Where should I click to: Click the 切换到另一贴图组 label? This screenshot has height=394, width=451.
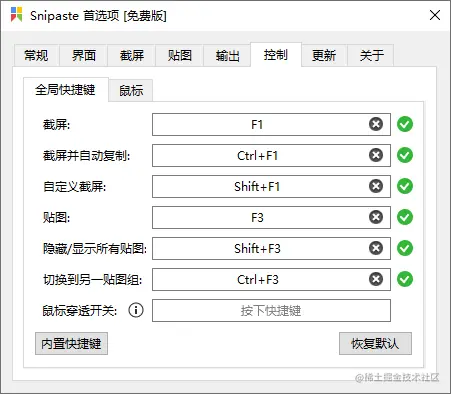(92, 280)
